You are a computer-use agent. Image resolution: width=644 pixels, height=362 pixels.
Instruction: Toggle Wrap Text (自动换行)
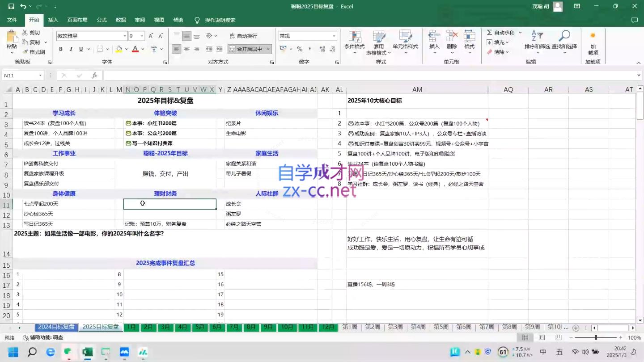tap(243, 36)
